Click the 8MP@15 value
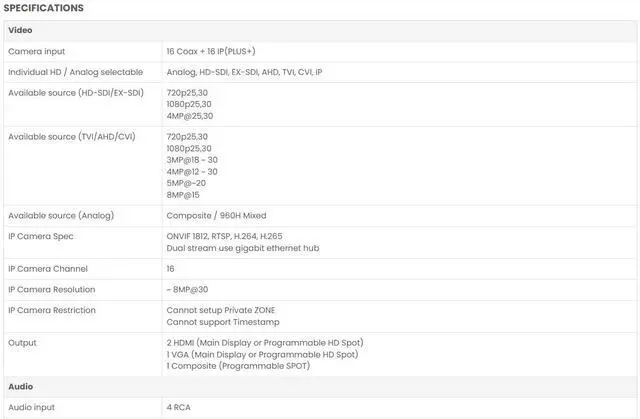This screenshot has height=419, width=640. [183, 195]
